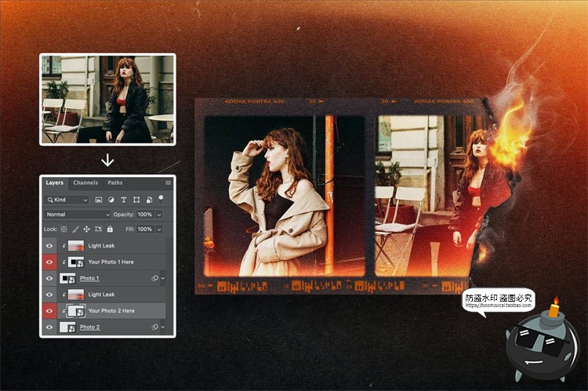
Task: Click the lock image pixels brush icon
Action: coord(75,229)
